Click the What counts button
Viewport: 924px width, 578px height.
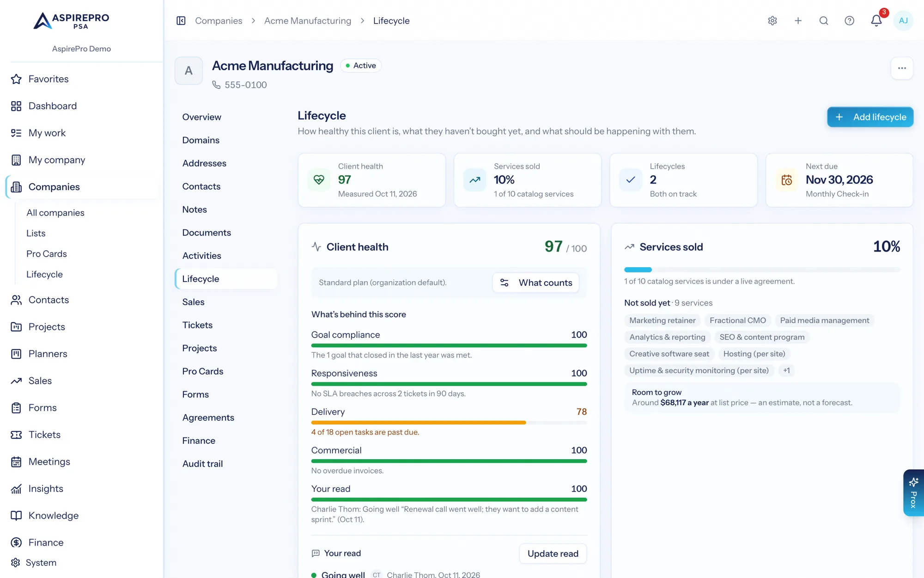tap(536, 283)
